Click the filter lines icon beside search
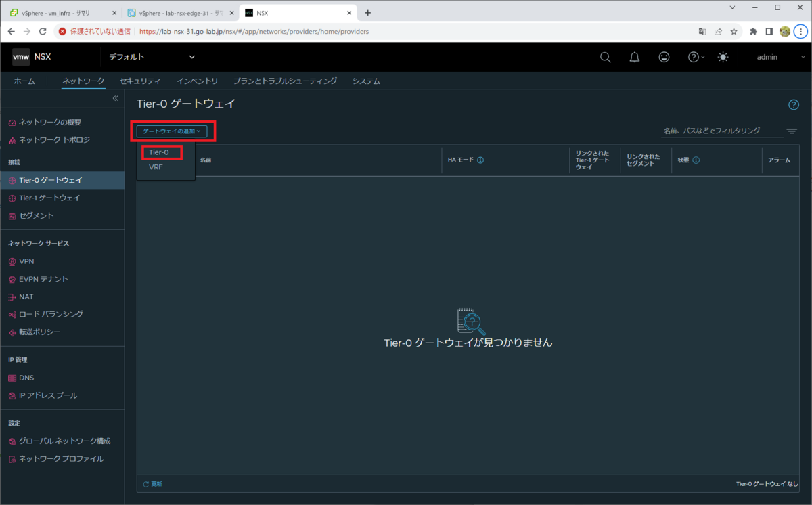The image size is (812, 505). 792,131
